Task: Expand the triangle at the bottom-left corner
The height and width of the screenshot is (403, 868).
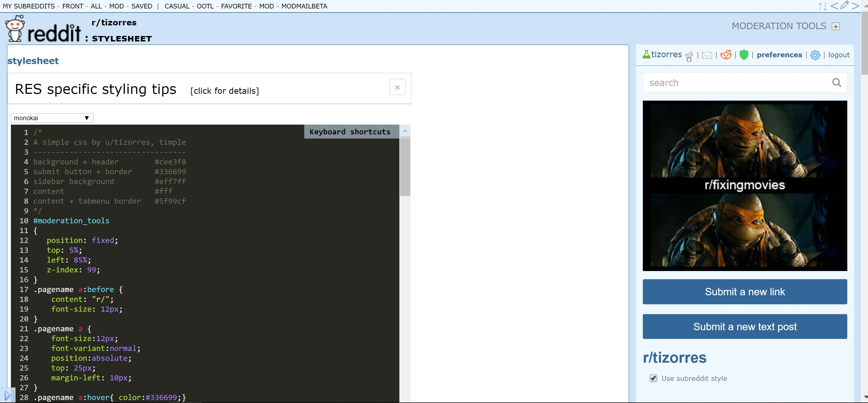Action: point(7,395)
